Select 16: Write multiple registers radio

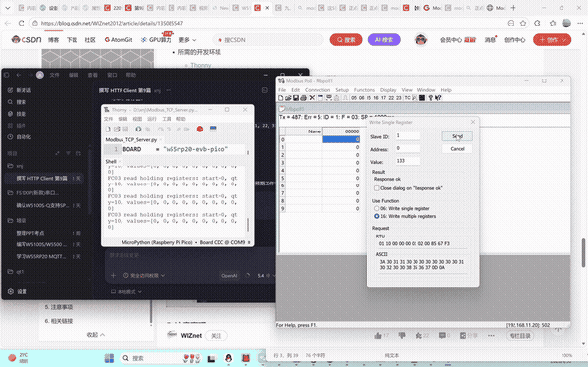click(x=377, y=216)
